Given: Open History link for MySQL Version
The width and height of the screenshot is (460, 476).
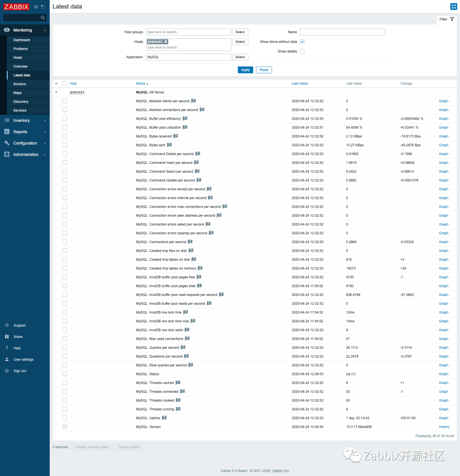Looking at the screenshot, I should tap(444, 427).
